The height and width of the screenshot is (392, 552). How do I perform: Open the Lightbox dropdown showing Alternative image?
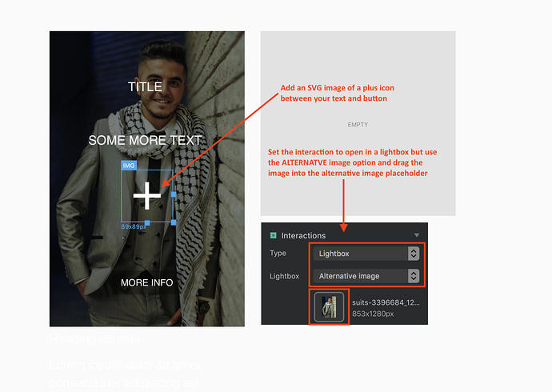(x=366, y=276)
